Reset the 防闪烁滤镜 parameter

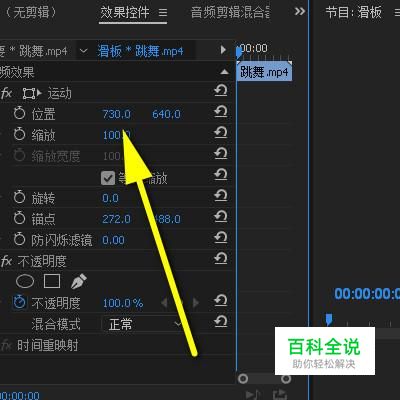pos(221,238)
